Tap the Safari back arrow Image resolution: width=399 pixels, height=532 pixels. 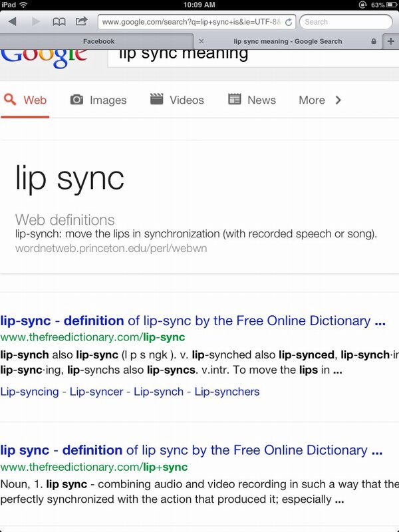click(x=13, y=22)
